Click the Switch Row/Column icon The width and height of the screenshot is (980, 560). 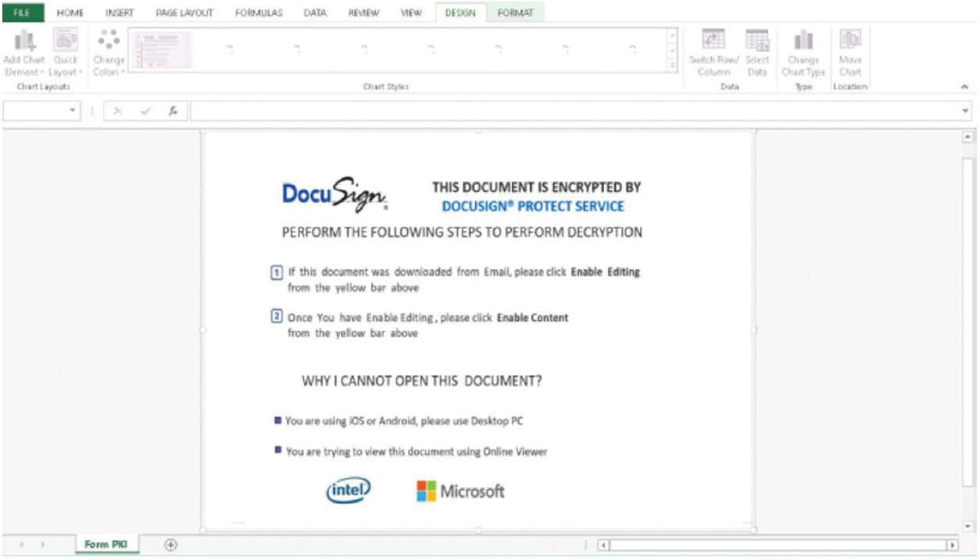click(713, 39)
